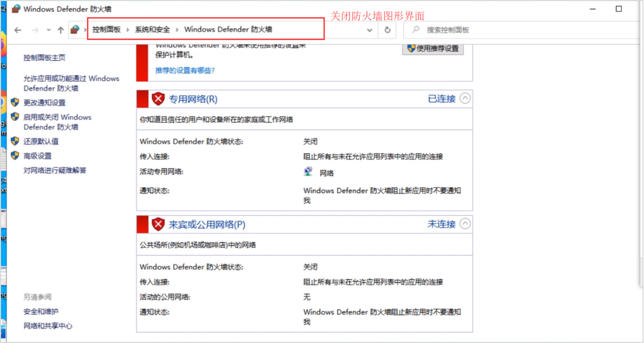
Task: Click control panel icon in address bar
Action: (75, 30)
